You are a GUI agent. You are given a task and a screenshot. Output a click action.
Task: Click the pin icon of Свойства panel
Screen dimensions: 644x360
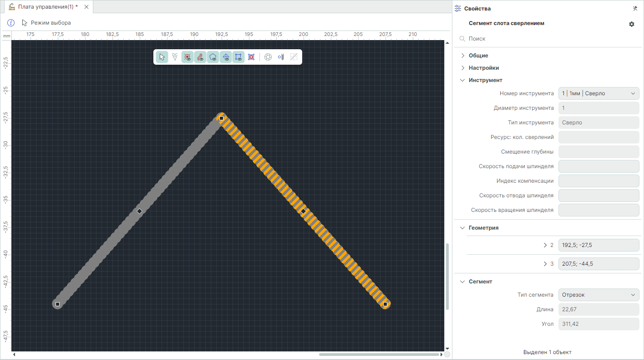click(x=635, y=9)
